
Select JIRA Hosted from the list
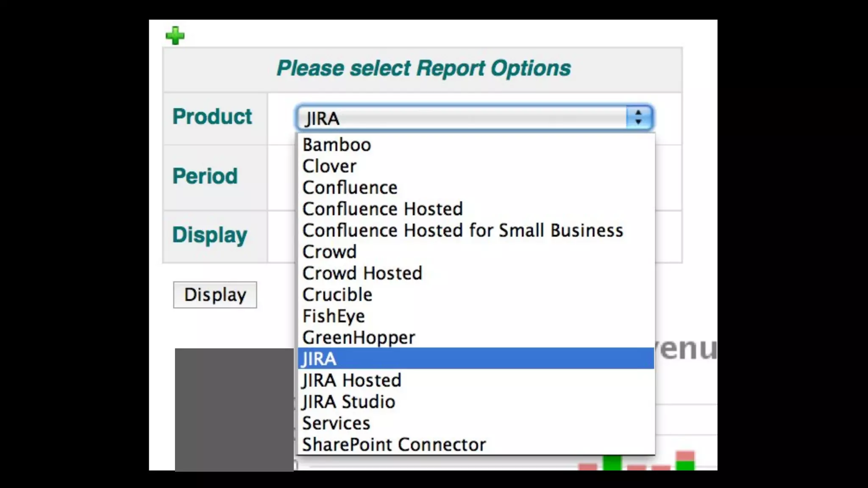351,380
